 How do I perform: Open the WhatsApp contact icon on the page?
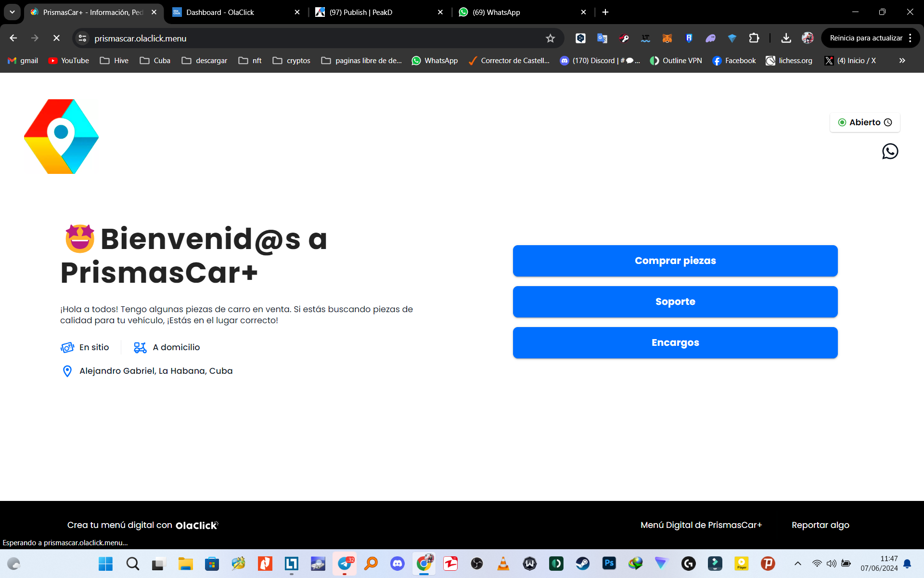(890, 151)
